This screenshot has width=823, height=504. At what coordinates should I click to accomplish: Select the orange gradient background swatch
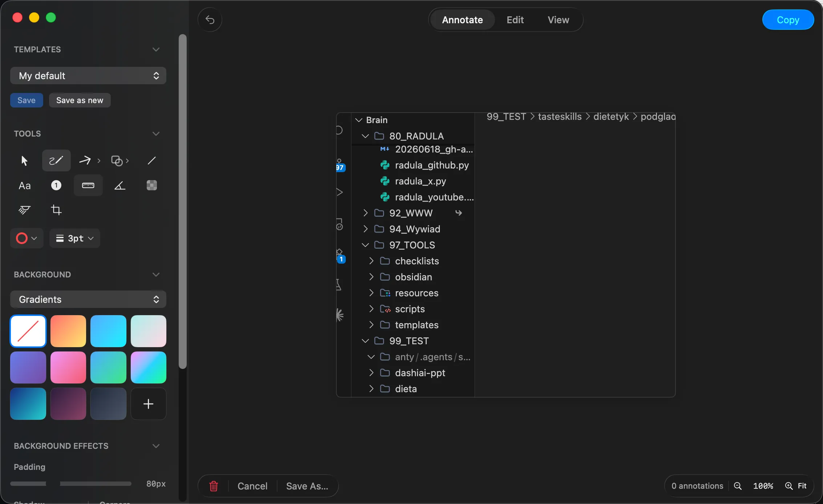pyautogui.click(x=68, y=331)
